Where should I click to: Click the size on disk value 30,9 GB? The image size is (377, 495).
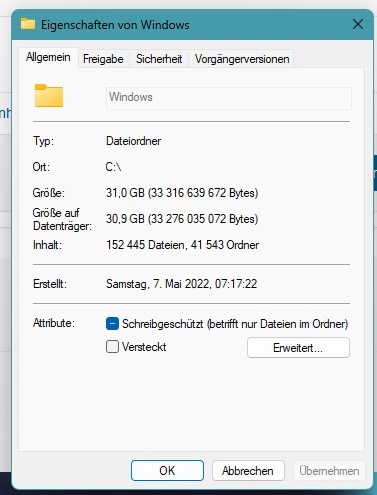[182, 219]
